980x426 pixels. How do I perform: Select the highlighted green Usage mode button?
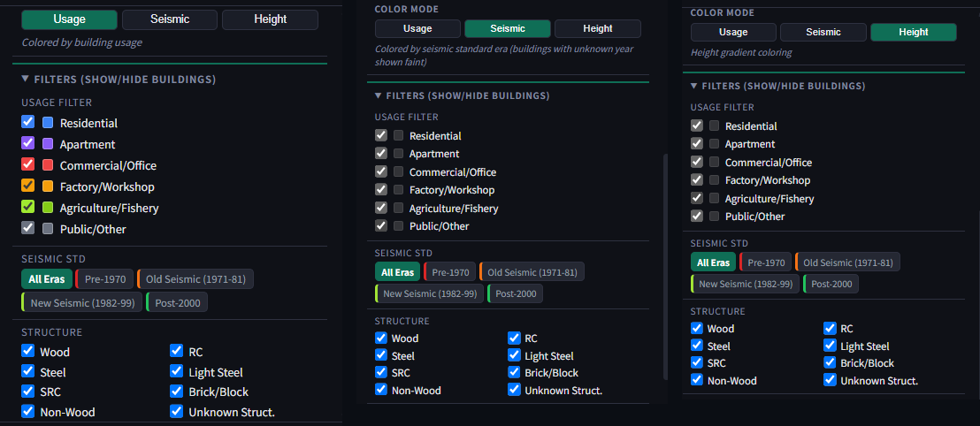click(x=69, y=19)
